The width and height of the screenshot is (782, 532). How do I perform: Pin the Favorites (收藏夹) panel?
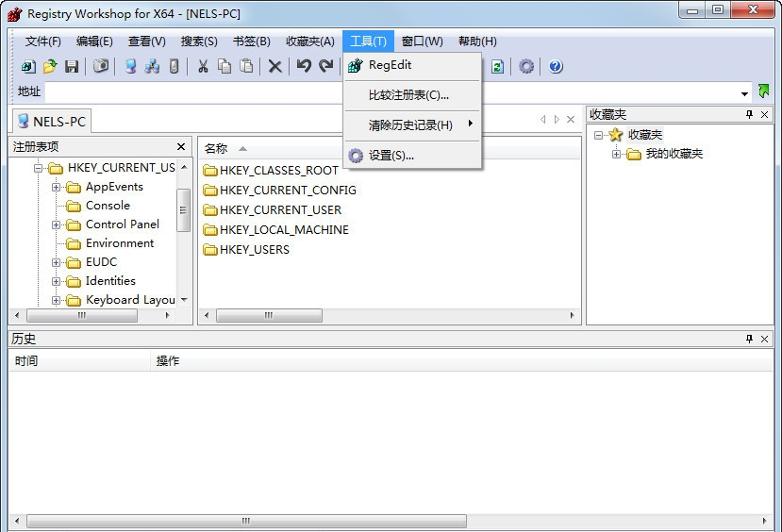[x=749, y=114]
